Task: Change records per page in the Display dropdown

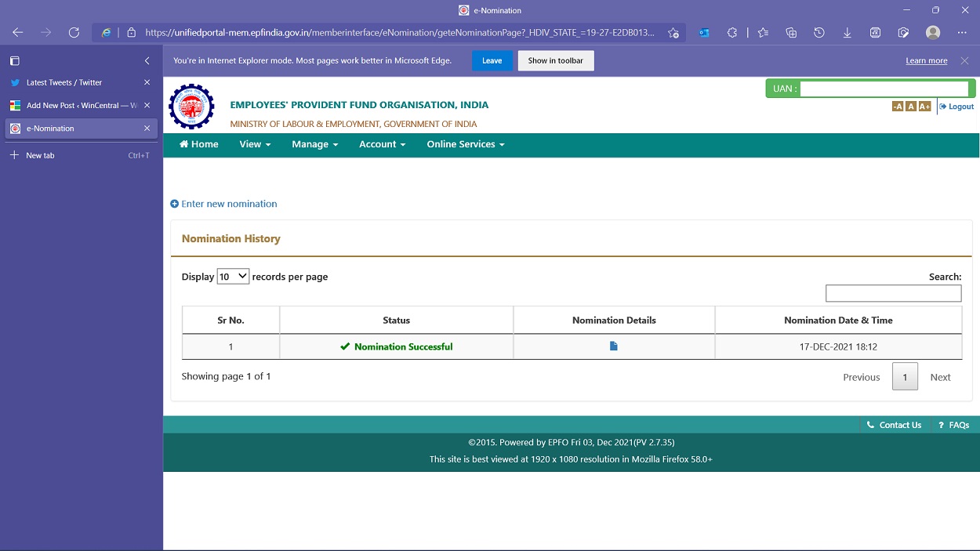Action: (232, 276)
